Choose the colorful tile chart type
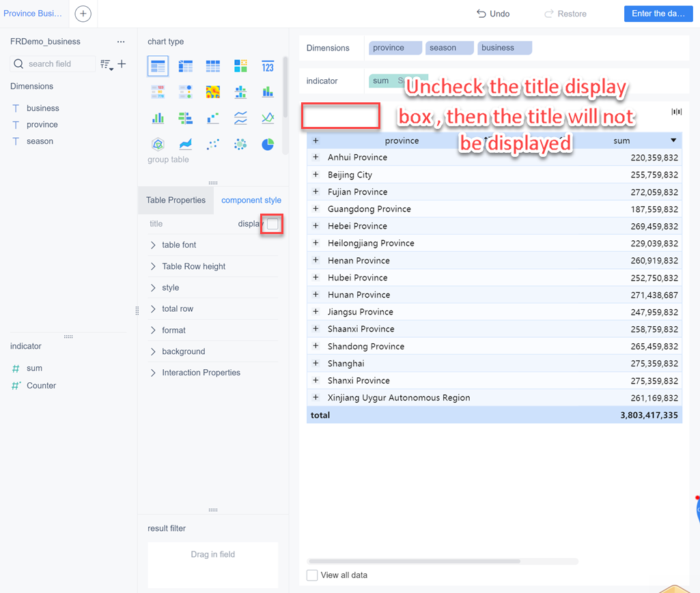700x593 pixels. 240,66
